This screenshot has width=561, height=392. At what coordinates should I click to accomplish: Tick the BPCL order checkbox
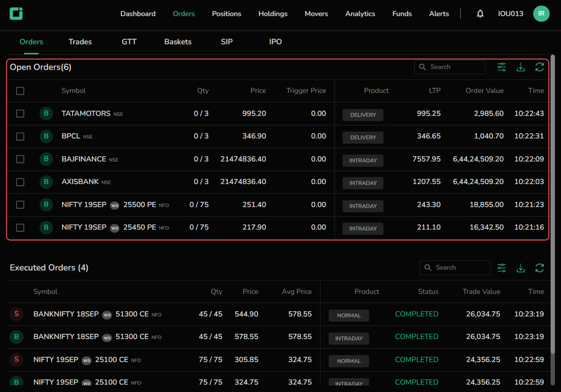pos(20,136)
